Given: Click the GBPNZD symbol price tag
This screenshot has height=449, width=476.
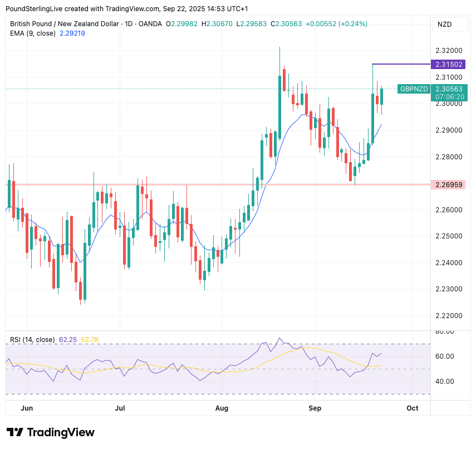Looking at the screenshot, I should 414,89.
